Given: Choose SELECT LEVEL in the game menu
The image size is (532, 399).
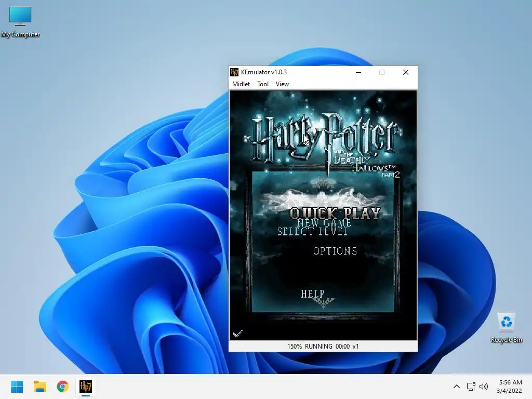Looking at the screenshot, I should [312, 232].
